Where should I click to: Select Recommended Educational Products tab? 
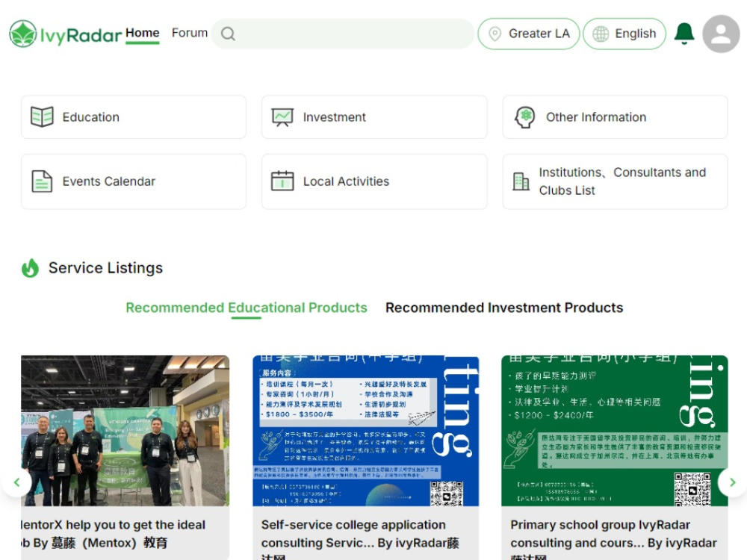pos(247,308)
